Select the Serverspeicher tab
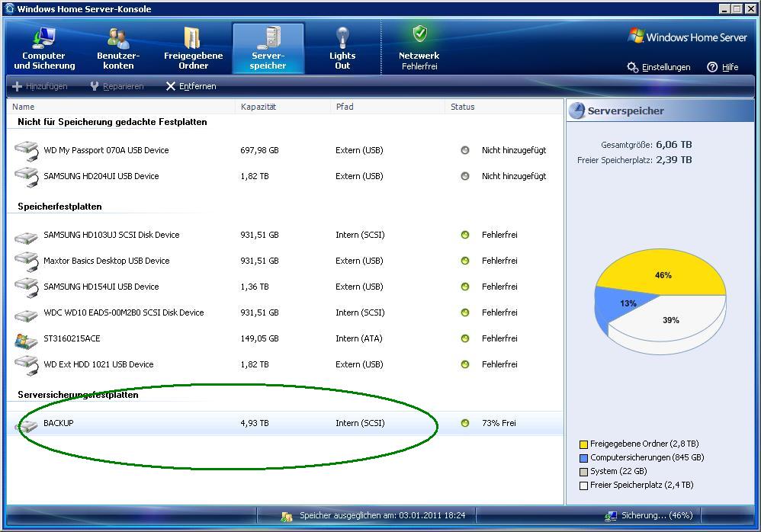This screenshot has height=532, width=761. tap(268, 49)
